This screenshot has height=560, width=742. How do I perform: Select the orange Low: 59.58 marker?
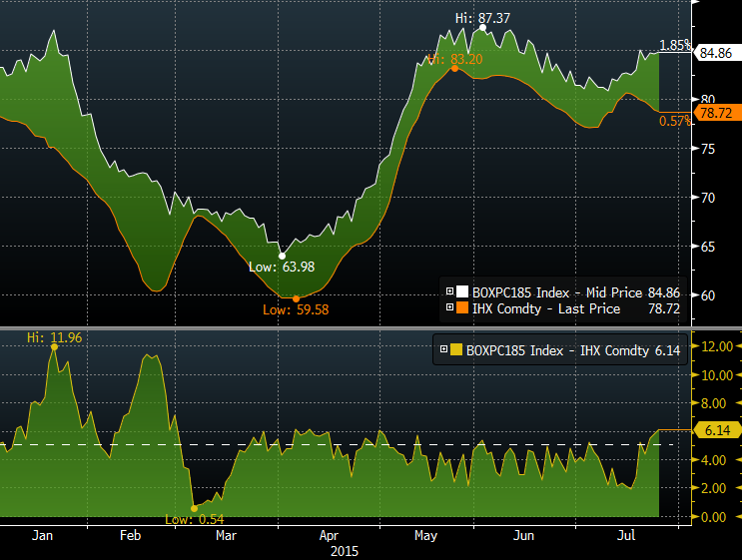(x=296, y=298)
